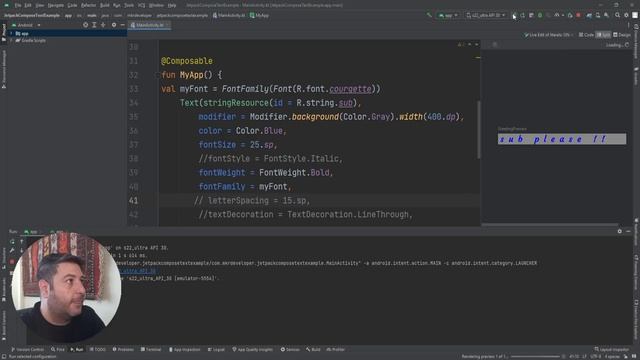Click the hammer Make Project icon
640x360 pixels.
[x=429, y=15]
